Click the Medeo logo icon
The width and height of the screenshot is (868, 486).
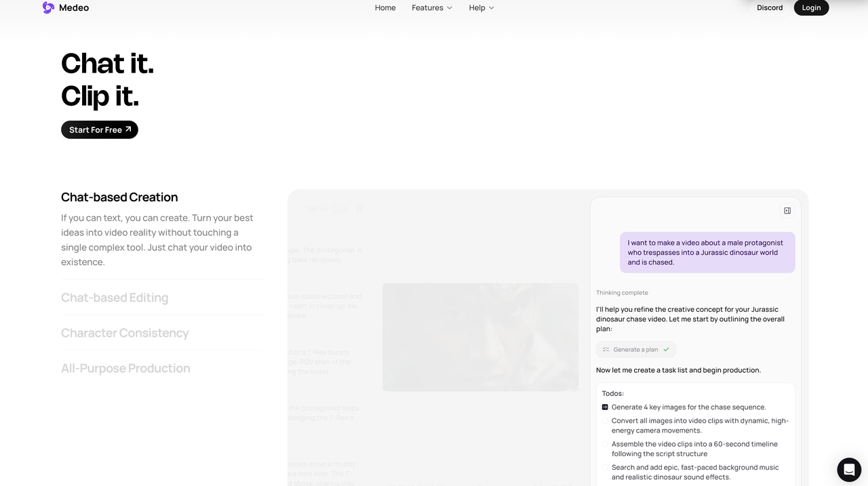[48, 7]
